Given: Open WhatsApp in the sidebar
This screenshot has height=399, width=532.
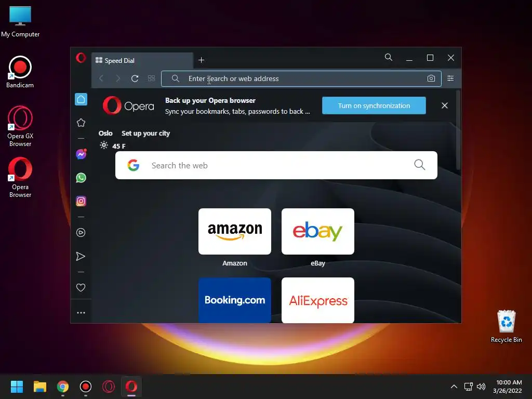Looking at the screenshot, I should [x=81, y=178].
